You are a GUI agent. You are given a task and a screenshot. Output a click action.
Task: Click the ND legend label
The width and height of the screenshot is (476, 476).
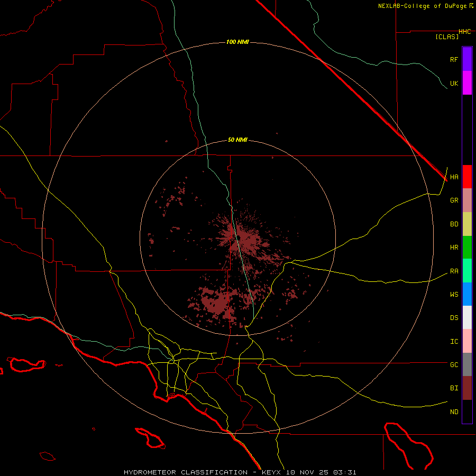click(454, 412)
